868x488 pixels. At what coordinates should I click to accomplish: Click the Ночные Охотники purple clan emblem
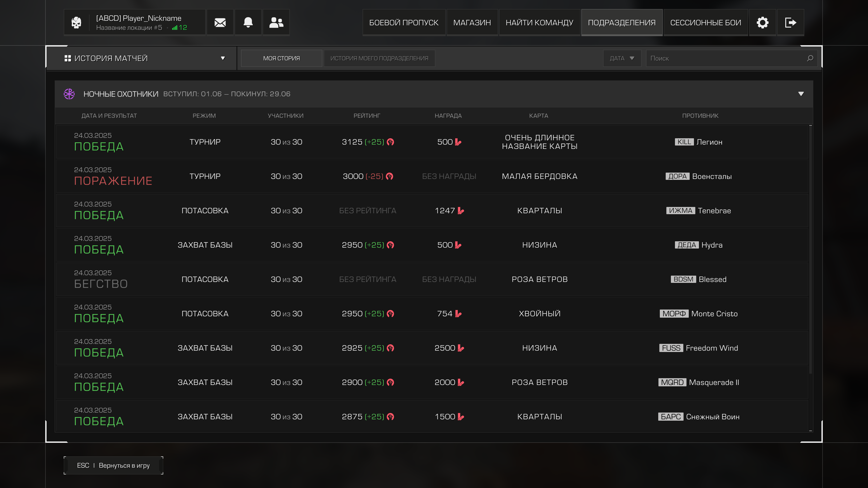pos(69,94)
